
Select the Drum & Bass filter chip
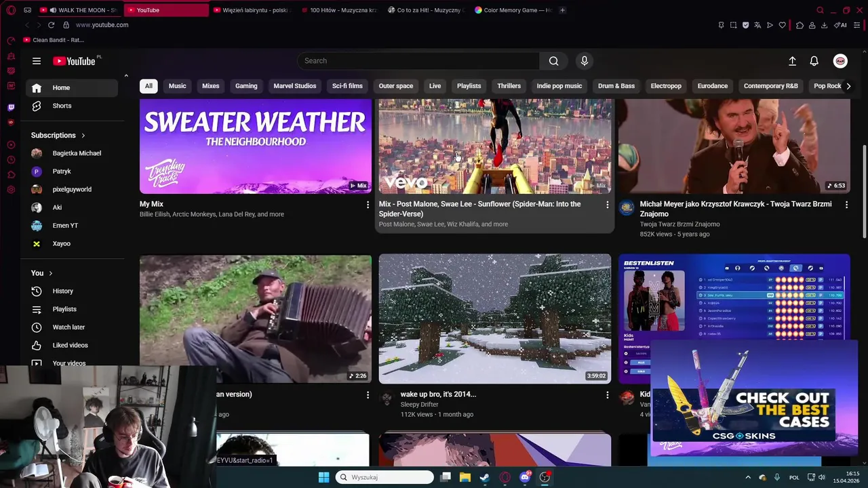tap(616, 86)
